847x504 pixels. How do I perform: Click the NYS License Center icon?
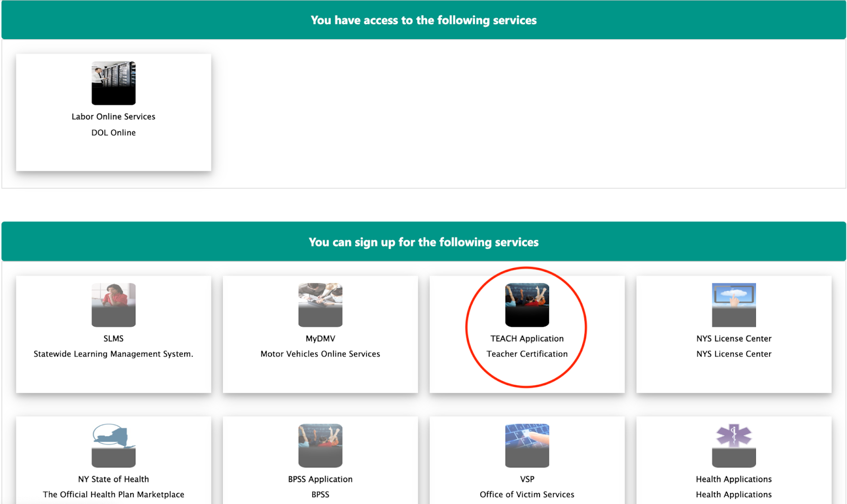[x=734, y=305]
